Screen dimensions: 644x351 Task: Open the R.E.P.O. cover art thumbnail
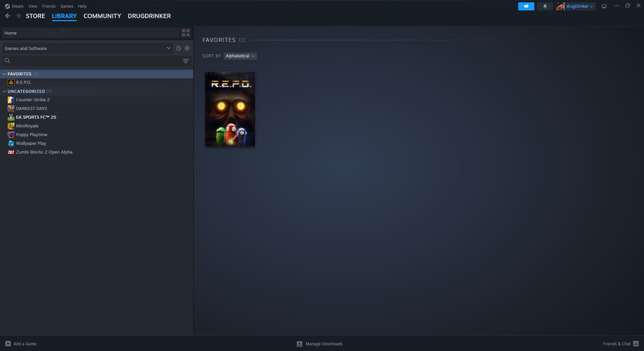230,109
